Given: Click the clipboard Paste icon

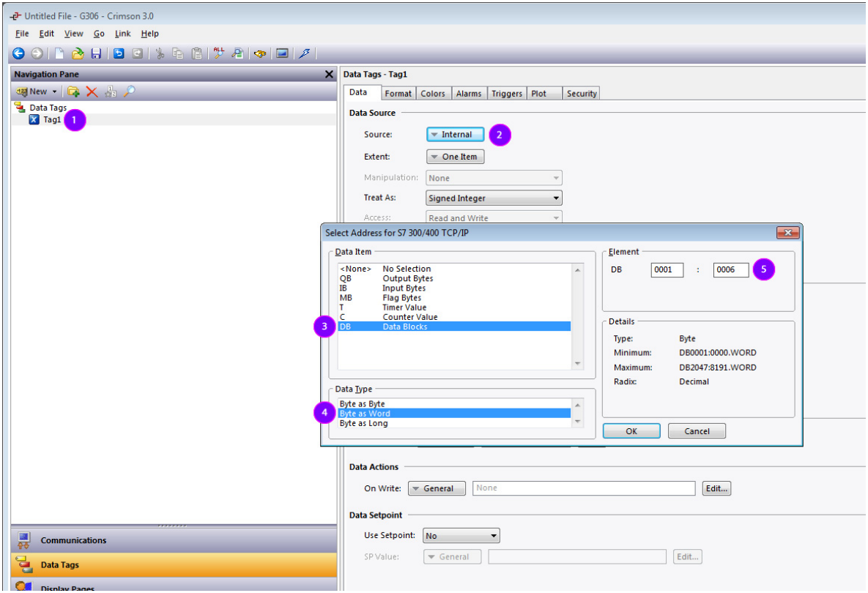Looking at the screenshot, I should pos(196,53).
